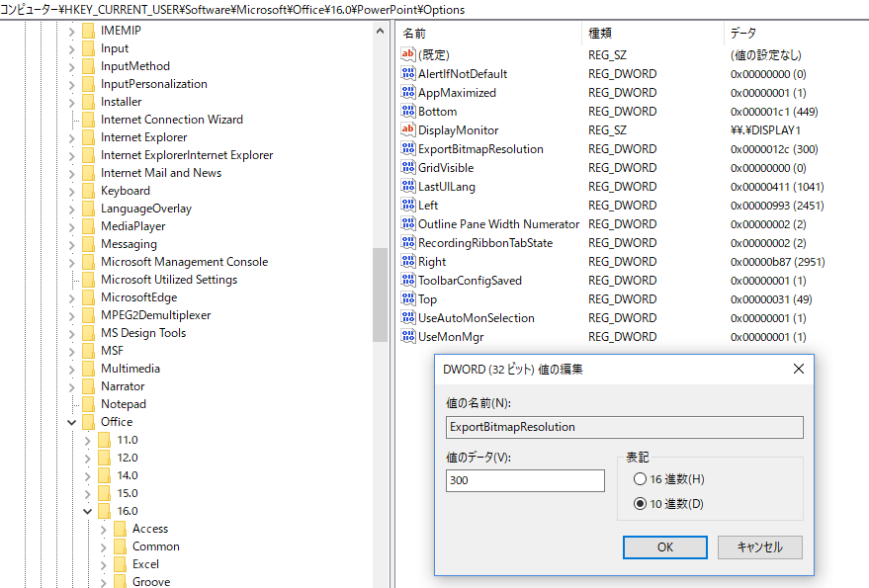Viewport: 869px width, 588px height.
Task: Select the Microsoft Management Console key
Action: pos(184,262)
